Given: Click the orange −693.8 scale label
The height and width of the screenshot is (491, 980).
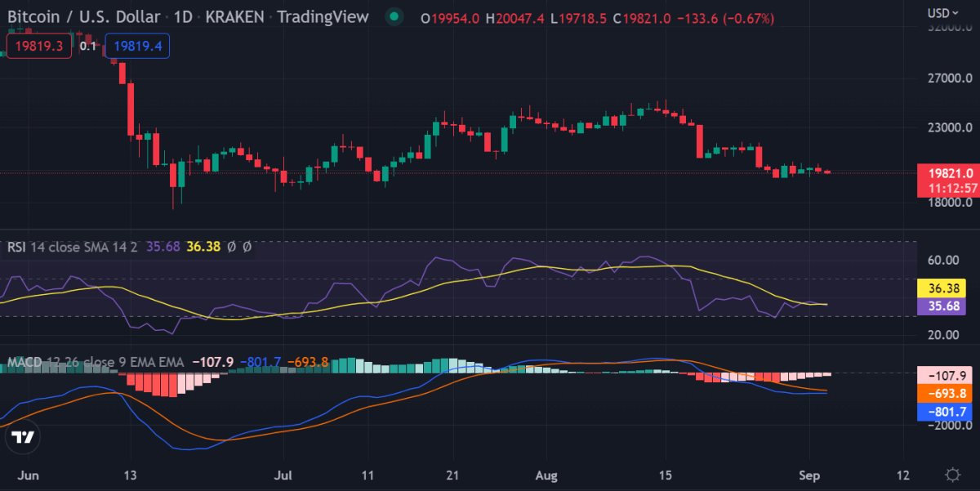Looking at the screenshot, I should (x=946, y=394).
